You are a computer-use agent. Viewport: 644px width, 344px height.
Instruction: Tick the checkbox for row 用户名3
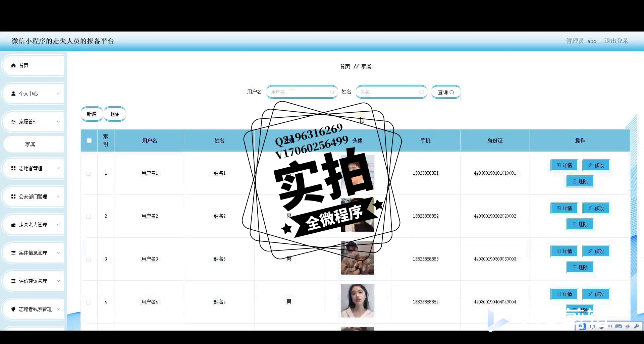(x=89, y=259)
